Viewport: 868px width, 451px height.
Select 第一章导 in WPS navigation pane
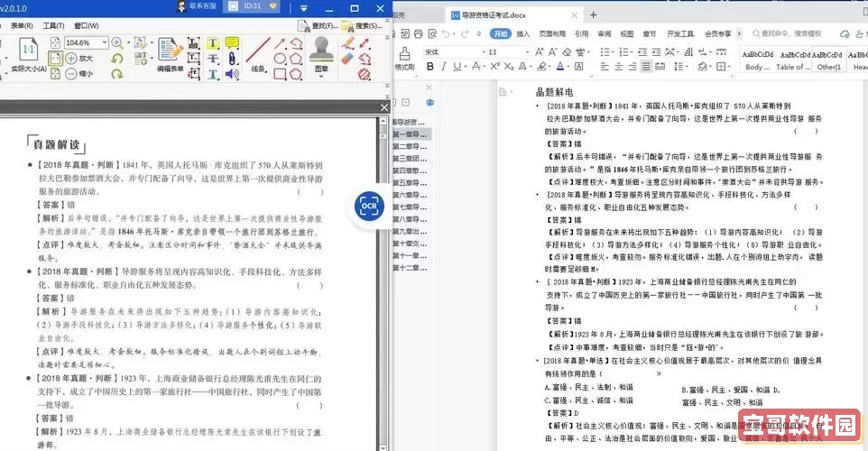tap(411, 134)
